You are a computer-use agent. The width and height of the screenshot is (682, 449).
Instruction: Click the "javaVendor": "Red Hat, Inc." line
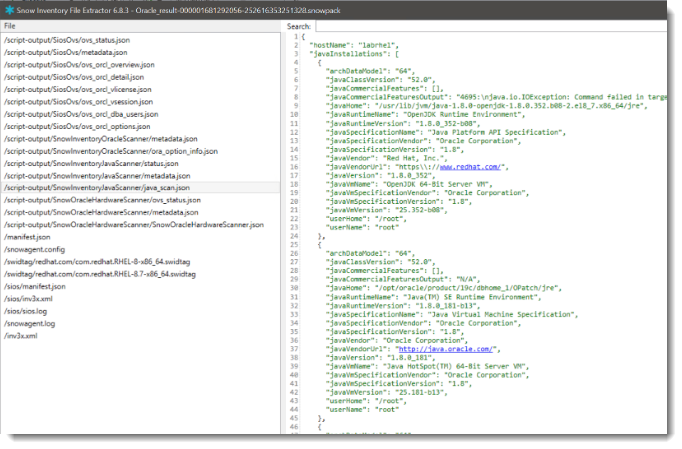[386, 158]
